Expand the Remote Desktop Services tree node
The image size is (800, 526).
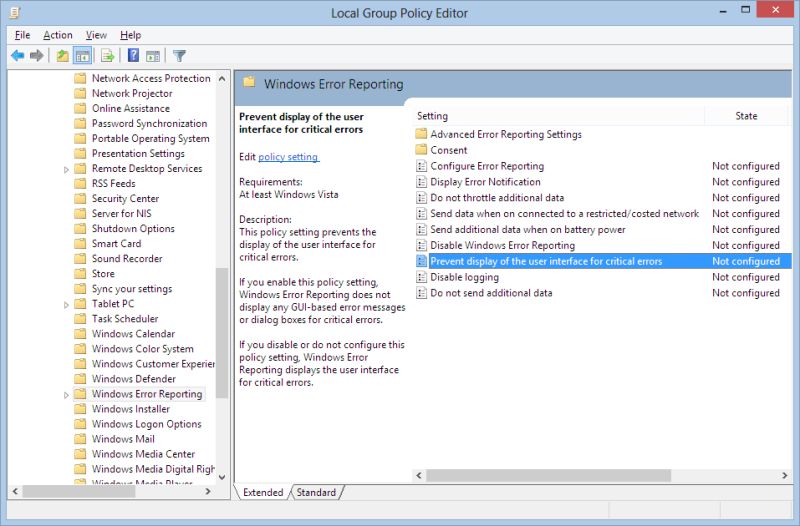pos(66,169)
